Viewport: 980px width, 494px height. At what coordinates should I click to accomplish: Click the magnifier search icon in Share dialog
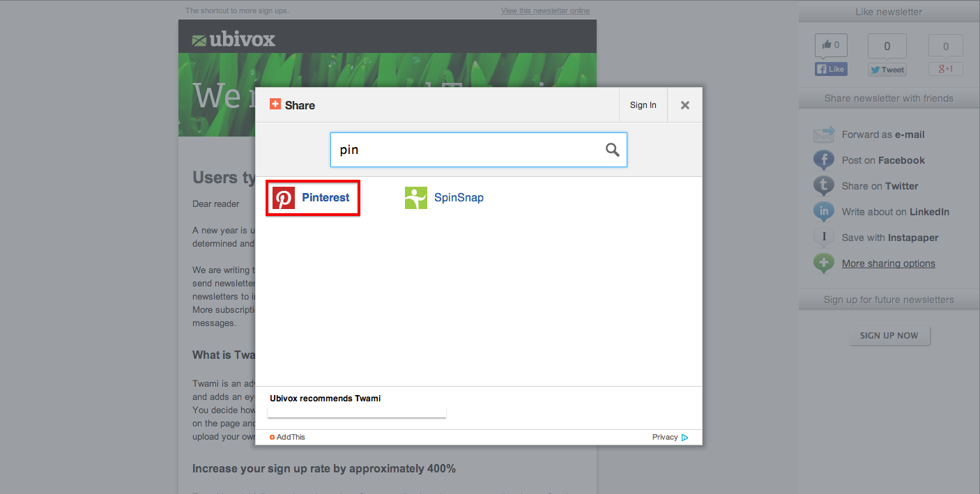[x=613, y=150]
